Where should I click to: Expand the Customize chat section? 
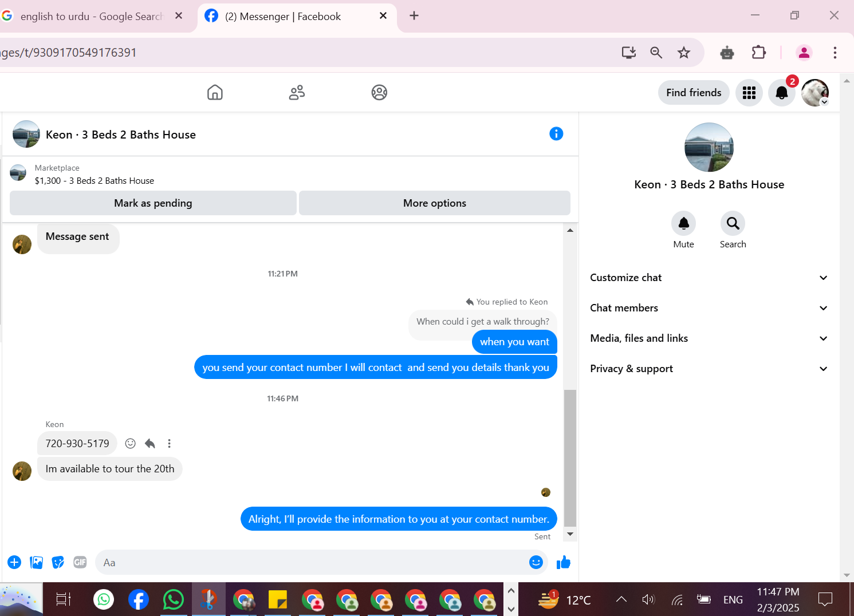[x=709, y=278]
